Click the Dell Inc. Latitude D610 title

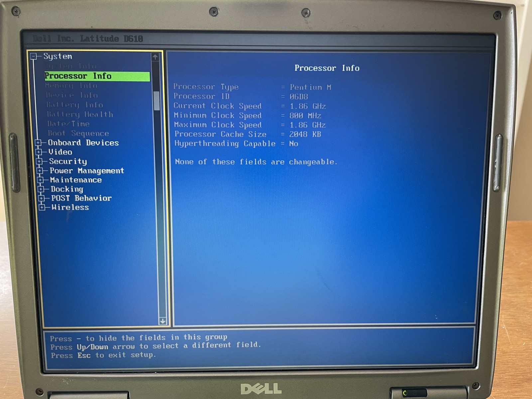pyautogui.click(x=88, y=39)
